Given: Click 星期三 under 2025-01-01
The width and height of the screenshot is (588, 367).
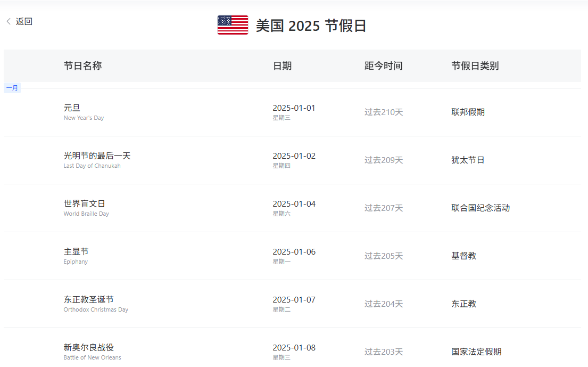Looking at the screenshot, I should point(281,118).
